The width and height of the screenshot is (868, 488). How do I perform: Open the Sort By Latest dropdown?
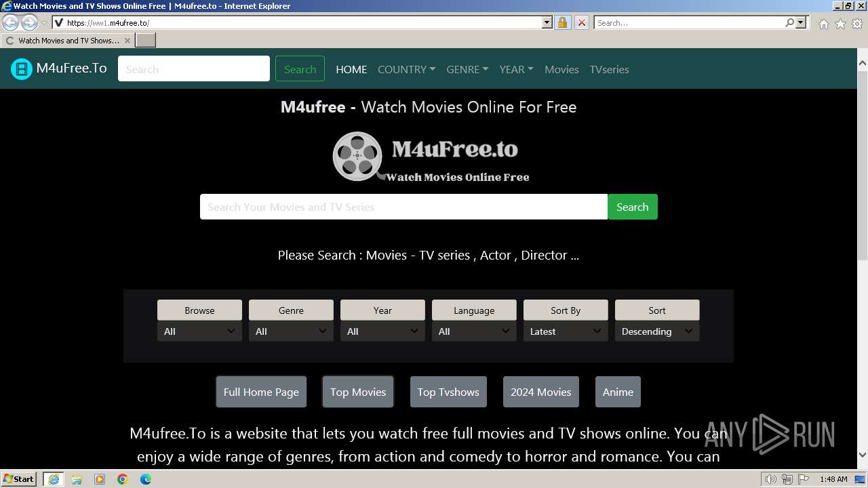(x=566, y=331)
